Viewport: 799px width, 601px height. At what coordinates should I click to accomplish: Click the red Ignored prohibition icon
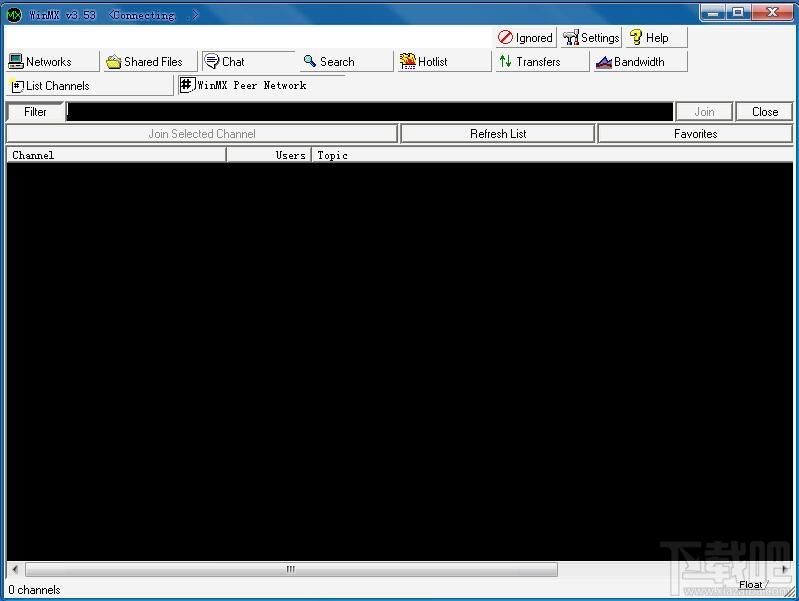tap(505, 37)
